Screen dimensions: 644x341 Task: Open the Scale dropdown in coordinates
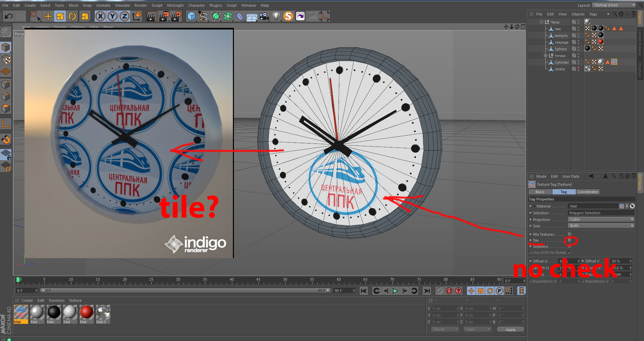click(477, 329)
